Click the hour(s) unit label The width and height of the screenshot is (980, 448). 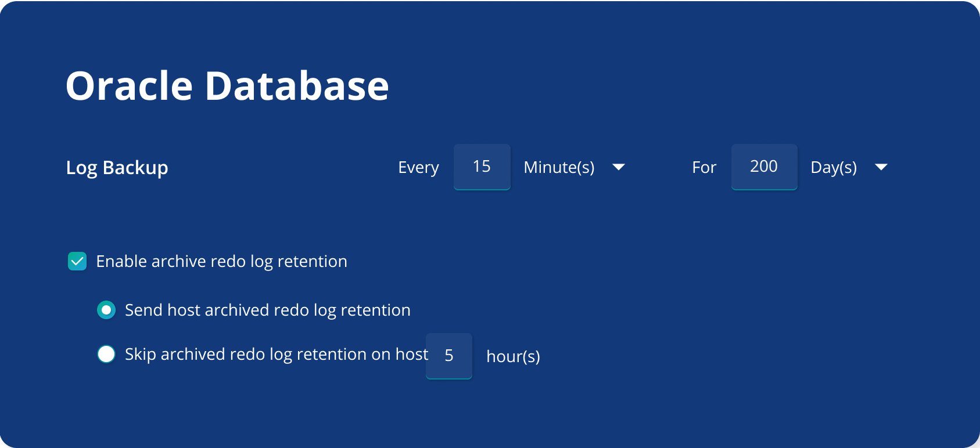click(x=513, y=356)
